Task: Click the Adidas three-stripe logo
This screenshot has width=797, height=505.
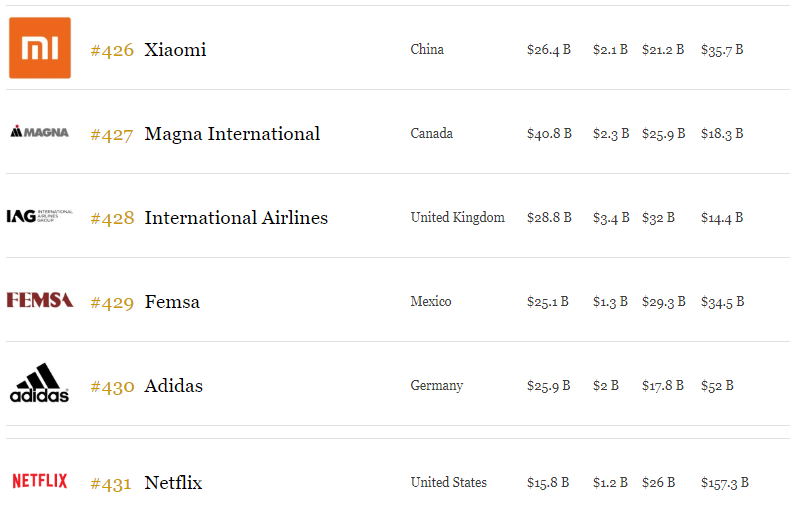Action: click(40, 383)
